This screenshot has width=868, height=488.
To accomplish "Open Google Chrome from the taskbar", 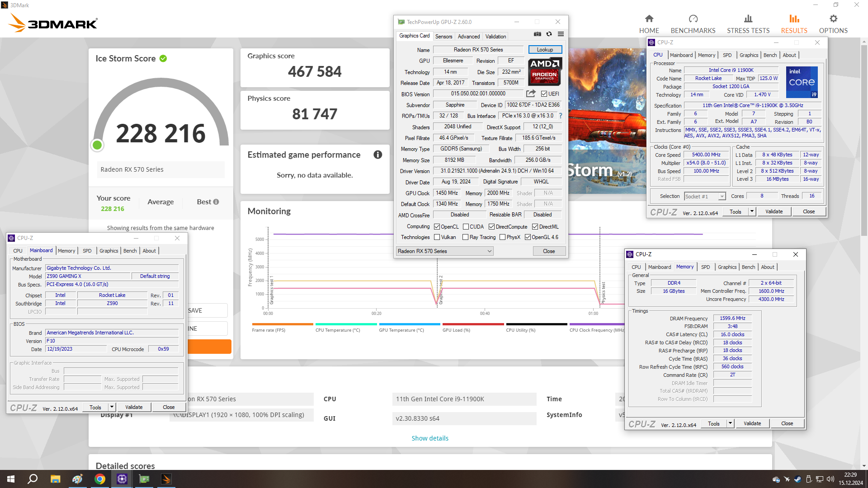I will pos(100,479).
